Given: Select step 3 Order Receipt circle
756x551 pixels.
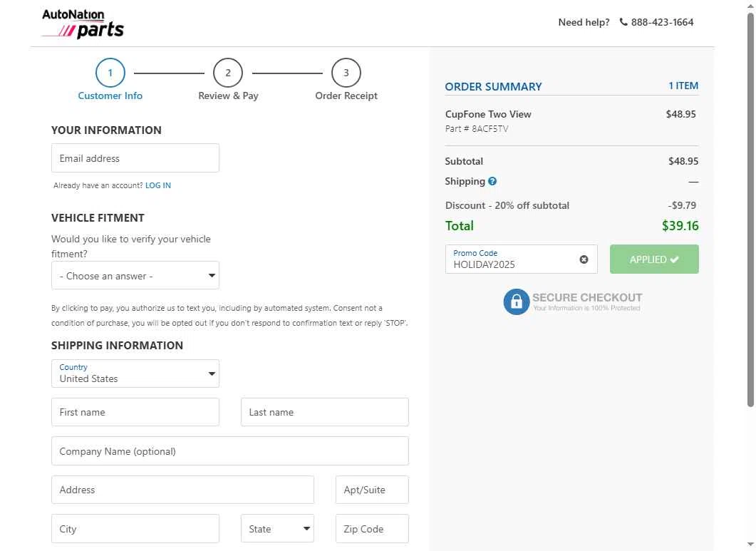Looking at the screenshot, I should 346,73.
